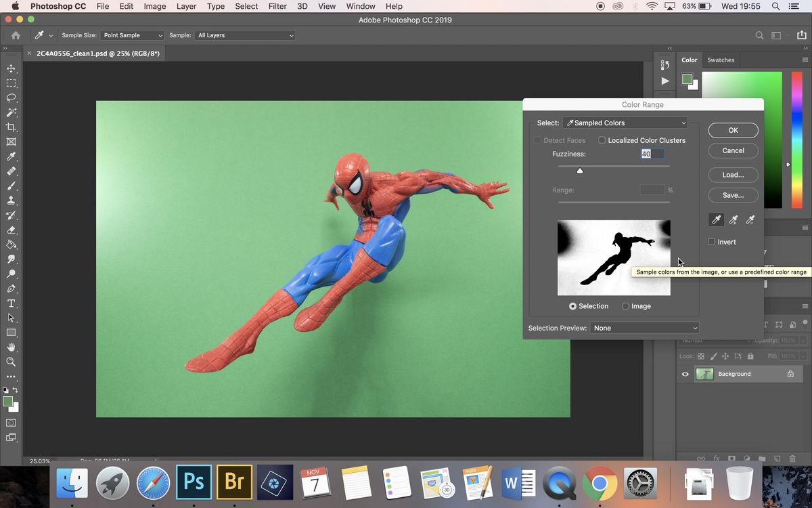Screen dimensions: 812x508
Task: Select the Type tool
Action: pos(11,303)
